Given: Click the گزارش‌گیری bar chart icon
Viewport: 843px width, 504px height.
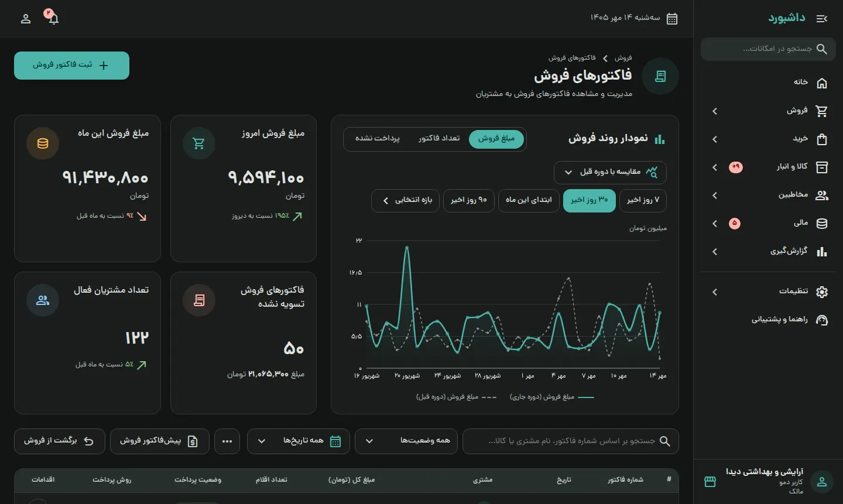Looking at the screenshot, I should [822, 252].
